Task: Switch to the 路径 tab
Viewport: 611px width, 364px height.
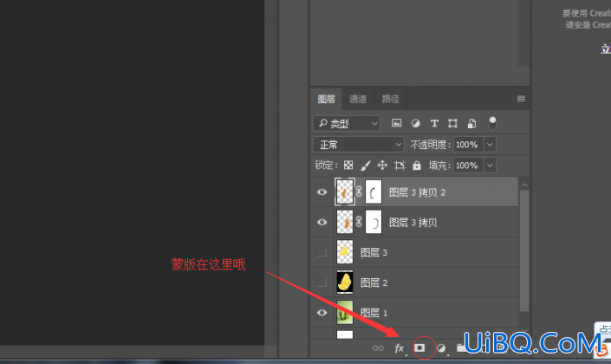Action: point(390,99)
